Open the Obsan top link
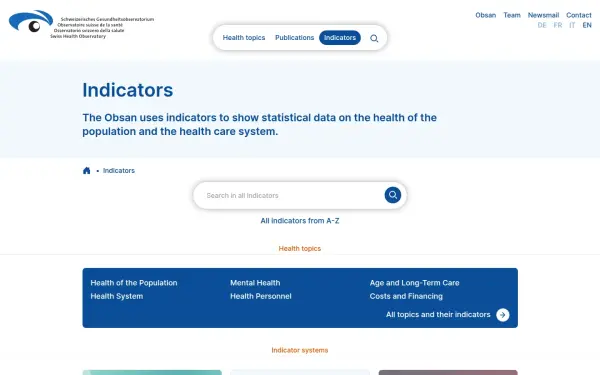600x375 pixels. [x=486, y=15]
